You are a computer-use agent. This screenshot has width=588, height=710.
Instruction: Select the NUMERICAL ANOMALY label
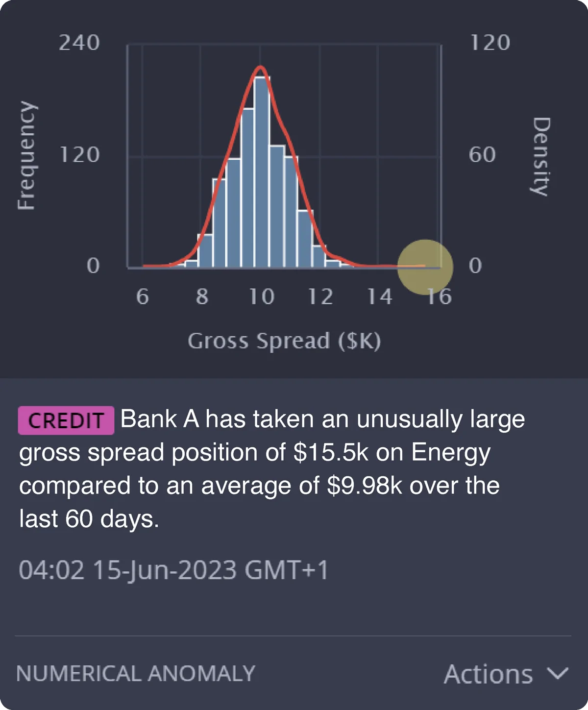tap(136, 674)
